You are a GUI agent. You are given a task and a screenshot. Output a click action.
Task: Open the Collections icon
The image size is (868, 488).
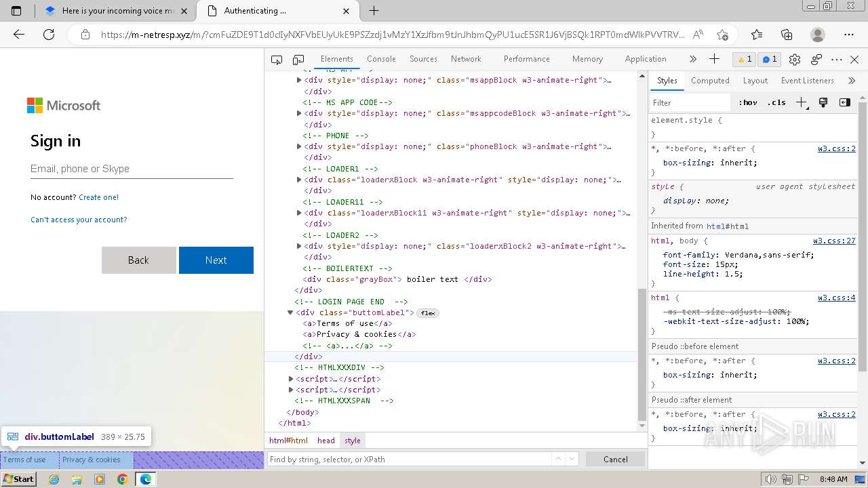(787, 35)
